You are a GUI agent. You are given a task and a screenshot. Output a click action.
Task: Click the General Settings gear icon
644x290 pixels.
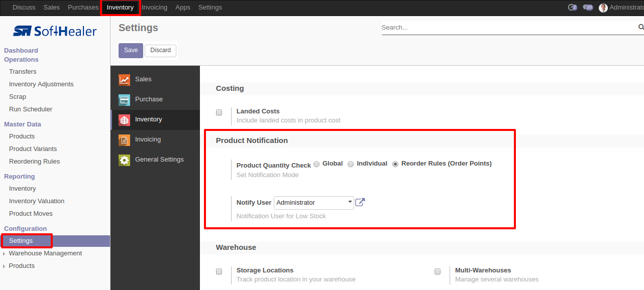coord(124,160)
